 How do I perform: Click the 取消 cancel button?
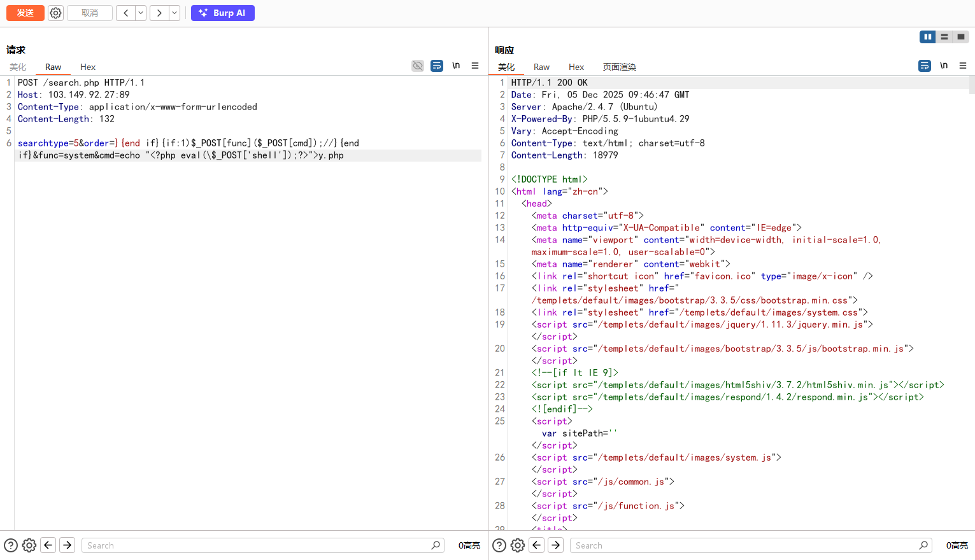coord(90,13)
